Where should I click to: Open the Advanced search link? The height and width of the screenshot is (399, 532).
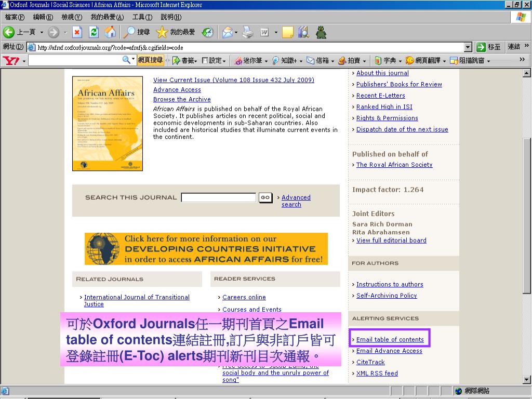296,201
